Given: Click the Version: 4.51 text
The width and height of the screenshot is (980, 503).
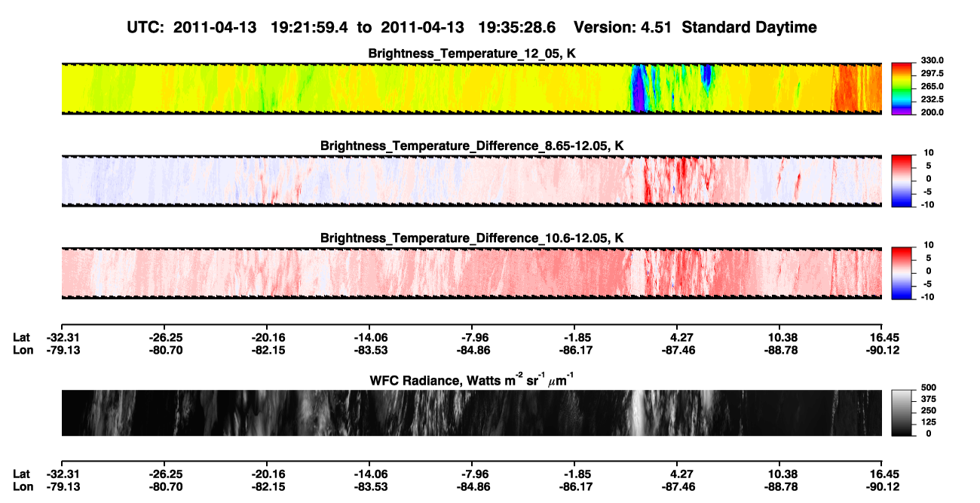Looking at the screenshot, I should click(621, 28).
